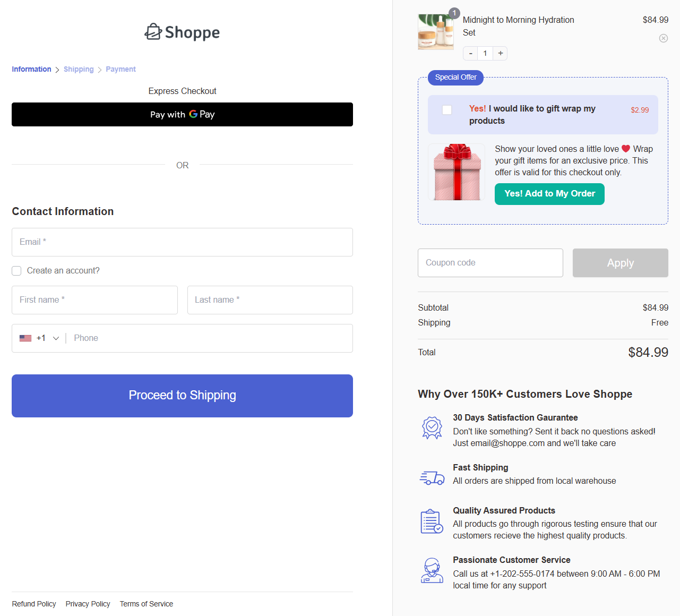Image resolution: width=680 pixels, height=616 pixels.
Task: Focus the Email input field
Action: [182, 242]
